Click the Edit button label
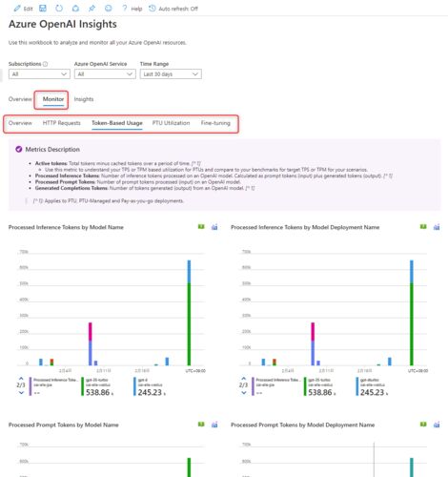 point(28,9)
